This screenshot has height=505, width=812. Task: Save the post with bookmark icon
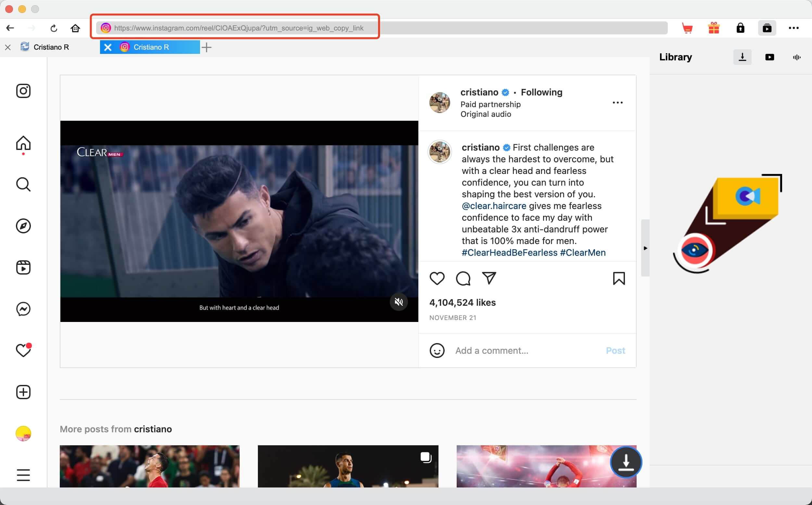click(x=619, y=278)
